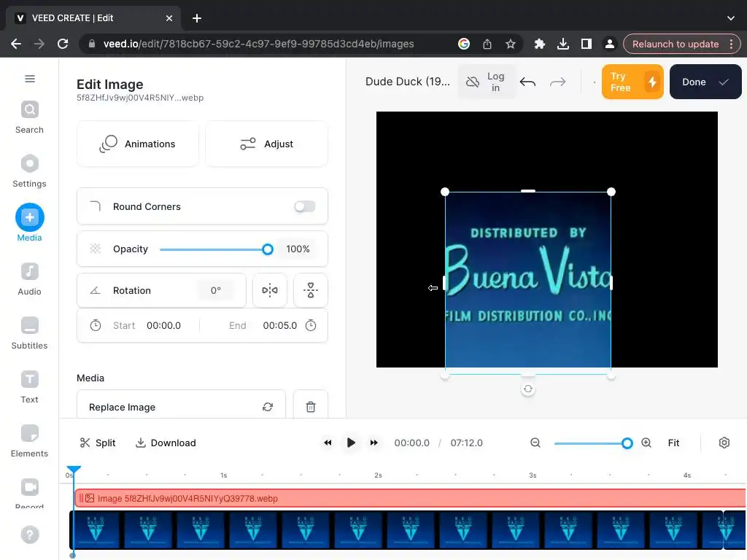Toggle browser side panel
Image resolution: width=747 pixels, height=560 pixels.
[x=586, y=44]
